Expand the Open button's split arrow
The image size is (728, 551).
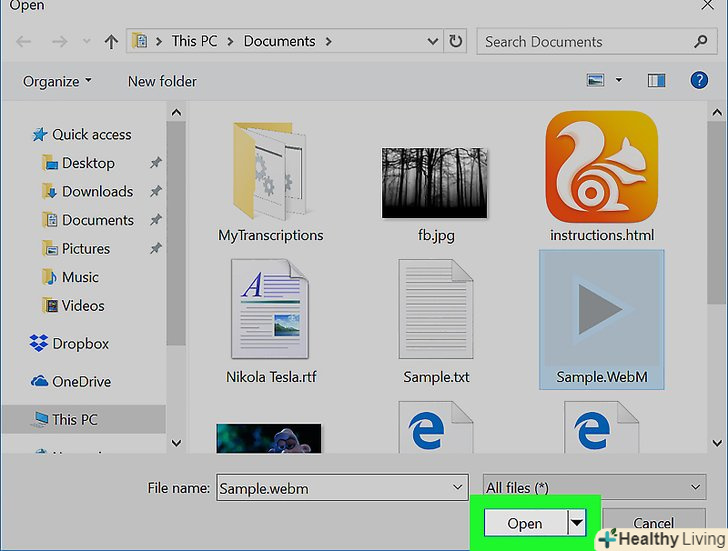576,523
